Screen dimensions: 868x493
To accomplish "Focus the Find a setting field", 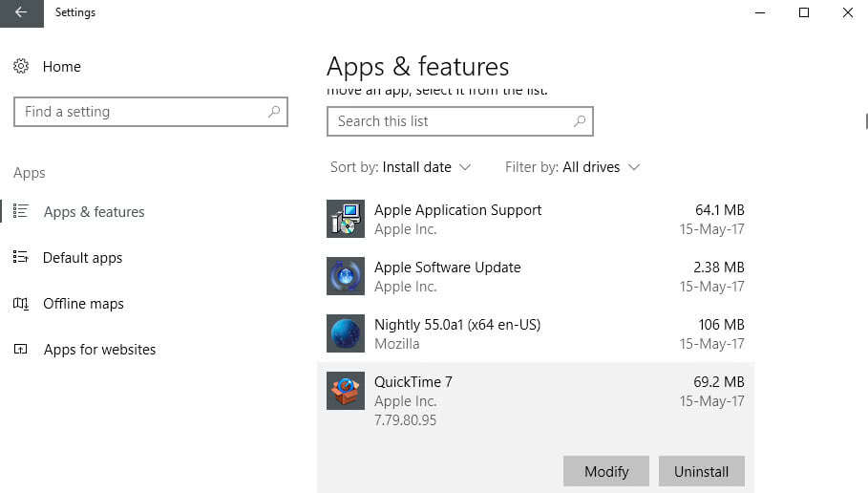I will tap(151, 112).
